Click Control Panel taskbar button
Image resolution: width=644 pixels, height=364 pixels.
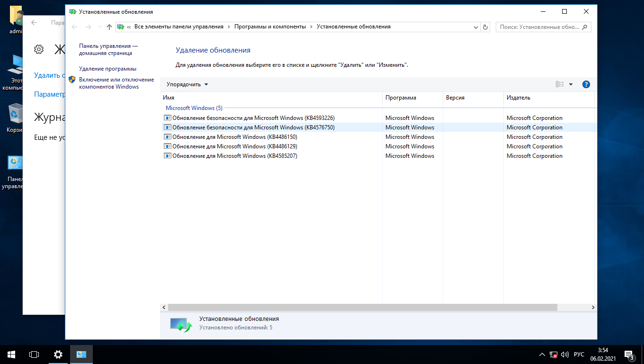81,355
